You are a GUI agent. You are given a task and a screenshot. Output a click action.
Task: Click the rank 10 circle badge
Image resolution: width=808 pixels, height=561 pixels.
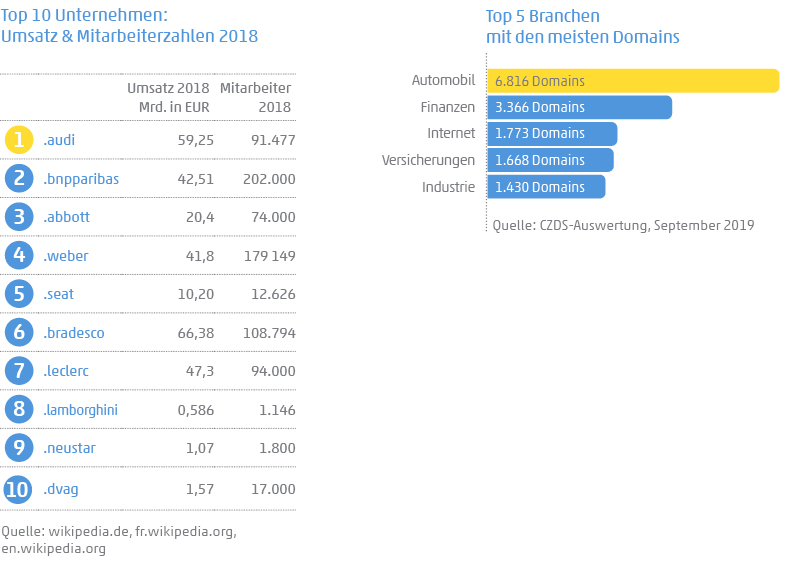(19, 488)
